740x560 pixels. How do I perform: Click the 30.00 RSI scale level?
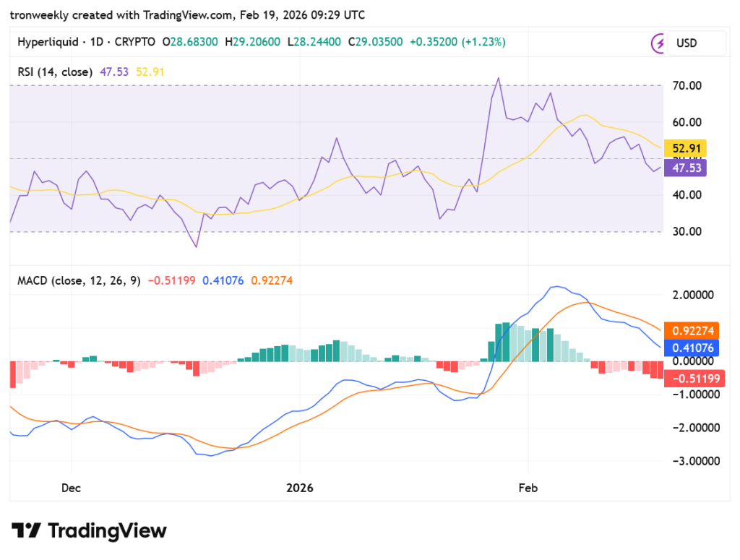(687, 232)
